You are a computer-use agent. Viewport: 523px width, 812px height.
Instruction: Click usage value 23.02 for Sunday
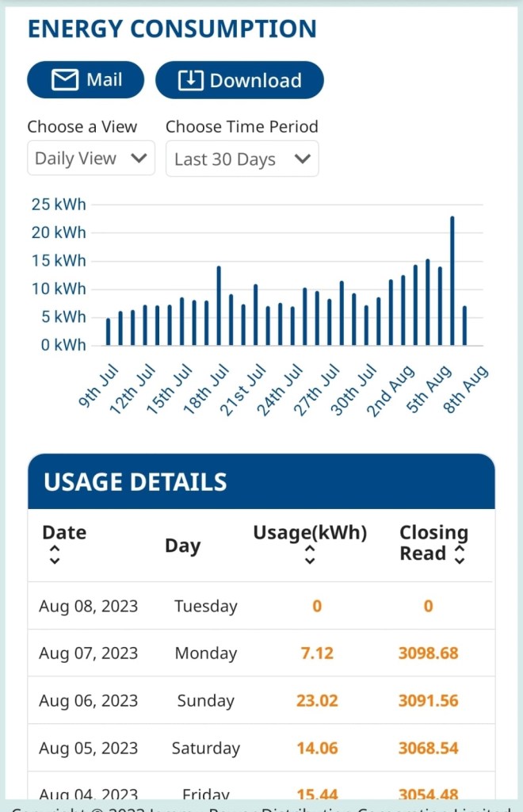[317, 701]
